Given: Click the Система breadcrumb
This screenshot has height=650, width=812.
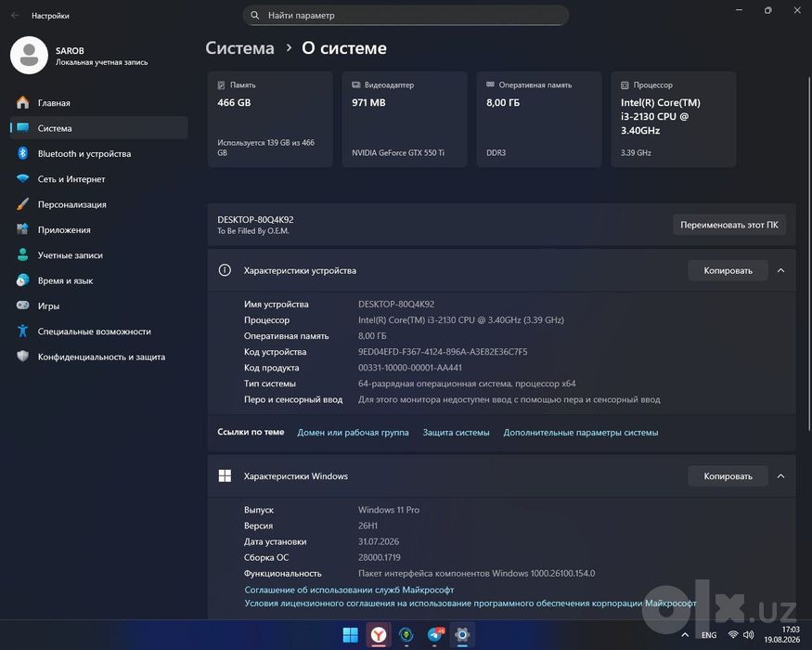Looking at the screenshot, I should click(x=239, y=47).
